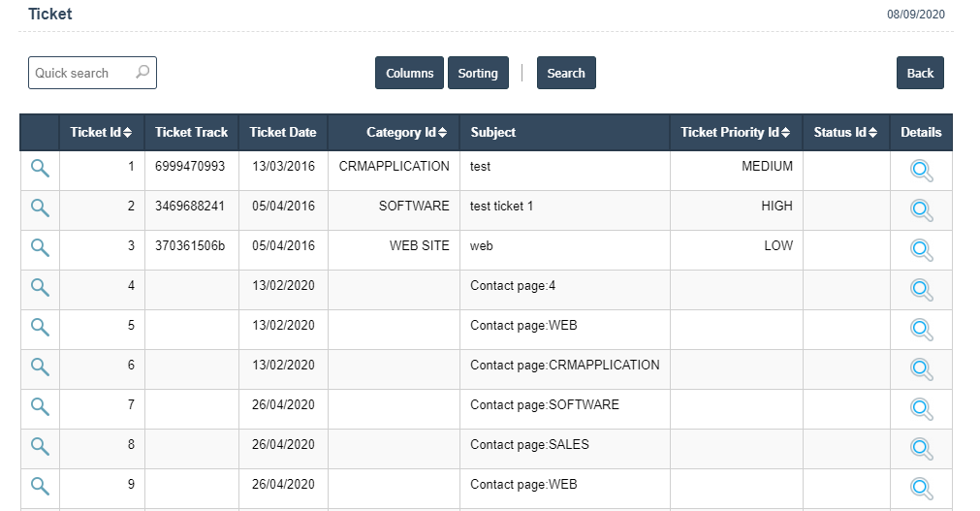Click left magnifier for ticket 7
The width and height of the screenshot is (980, 511).
(x=40, y=406)
